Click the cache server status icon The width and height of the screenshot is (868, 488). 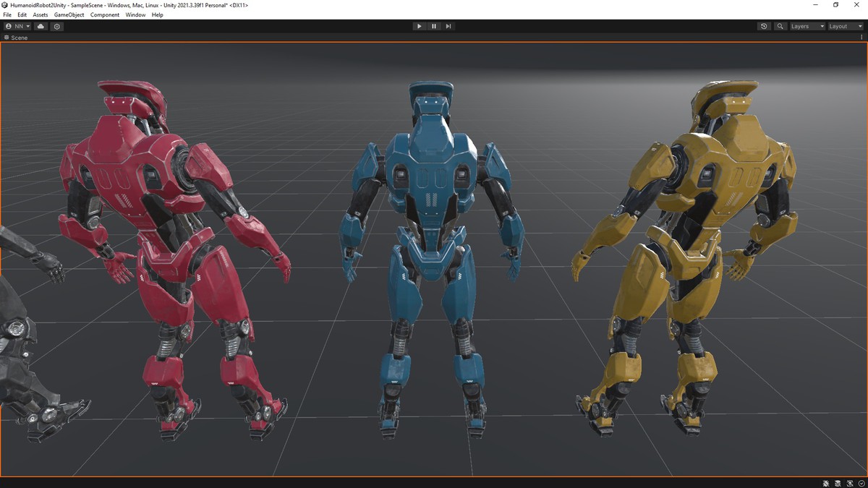838,483
